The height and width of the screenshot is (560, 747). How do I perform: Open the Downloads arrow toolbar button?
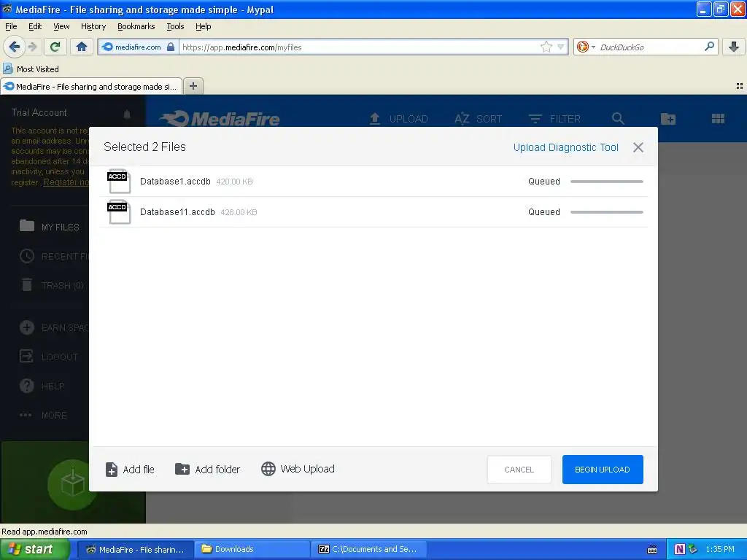click(x=734, y=47)
